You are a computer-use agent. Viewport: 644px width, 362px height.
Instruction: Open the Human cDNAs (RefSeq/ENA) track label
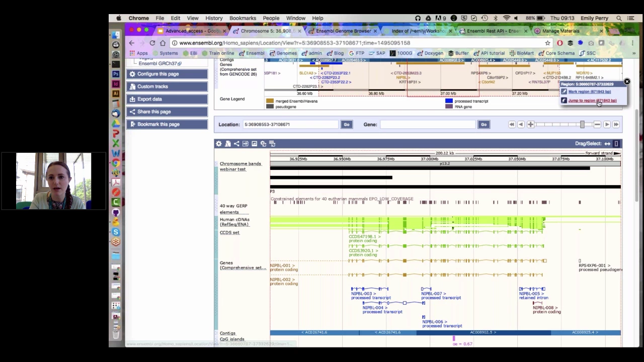234,222
